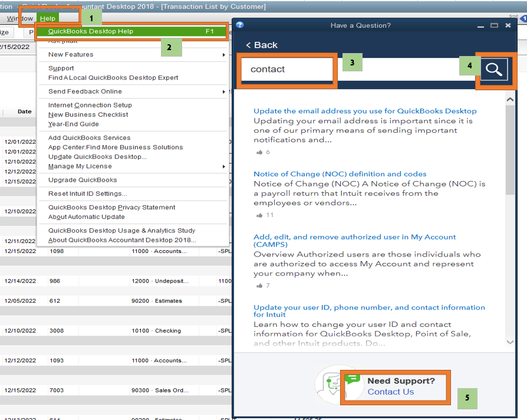Click the magnifying glass search icon
The width and height of the screenshot is (527, 420).
tap(494, 69)
